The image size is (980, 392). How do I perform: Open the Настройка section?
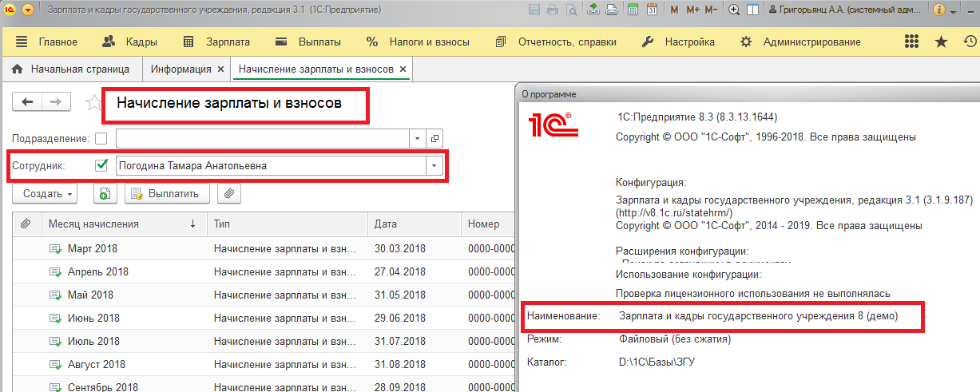(680, 42)
